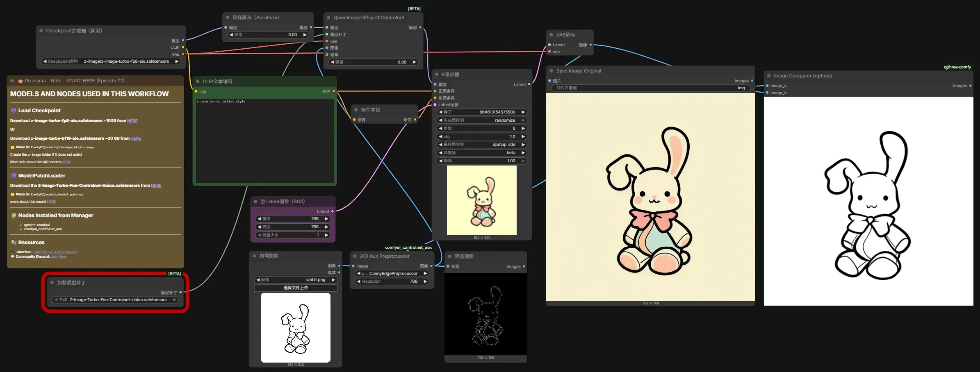
Task: Click the CLIP output port on Checkpoint加载器
Action: (x=183, y=48)
